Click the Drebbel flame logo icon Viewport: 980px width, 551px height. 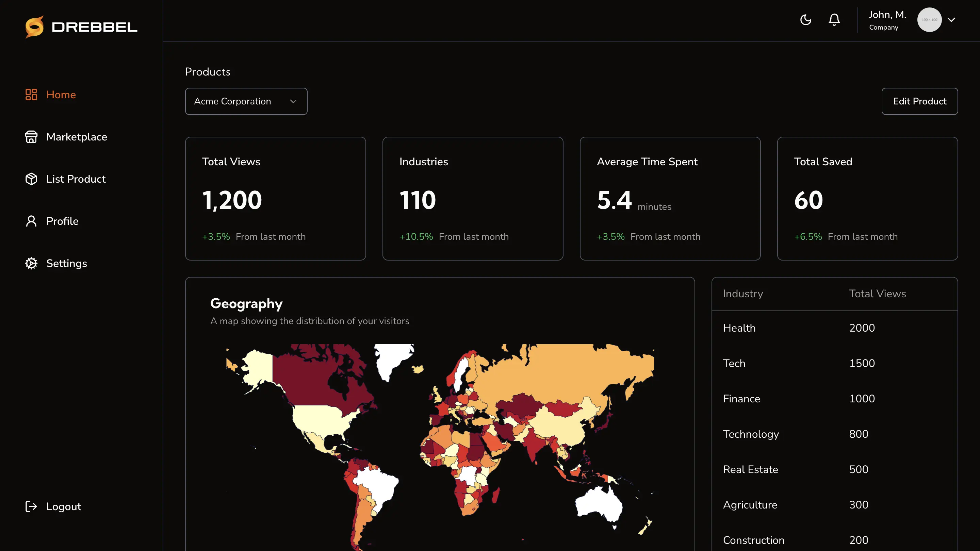click(35, 27)
